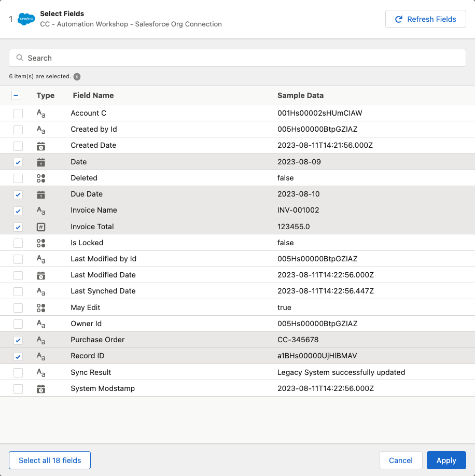Click the datetime icon for Created Date
Image resolution: width=475 pixels, height=476 pixels.
click(41, 146)
